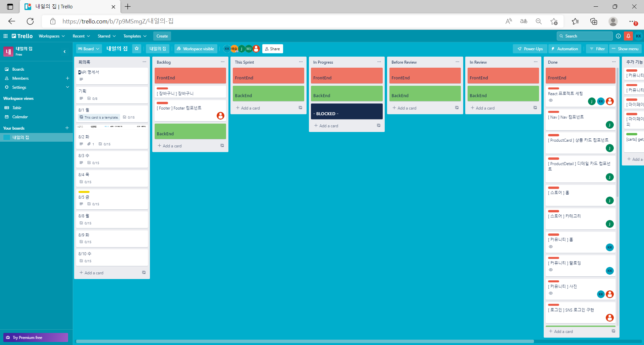Toggle watch eye on [ 커뮤니티 ] 홀 card
Image resolution: width=644 pixels, height=345 pixels.
tap(550, 247)
